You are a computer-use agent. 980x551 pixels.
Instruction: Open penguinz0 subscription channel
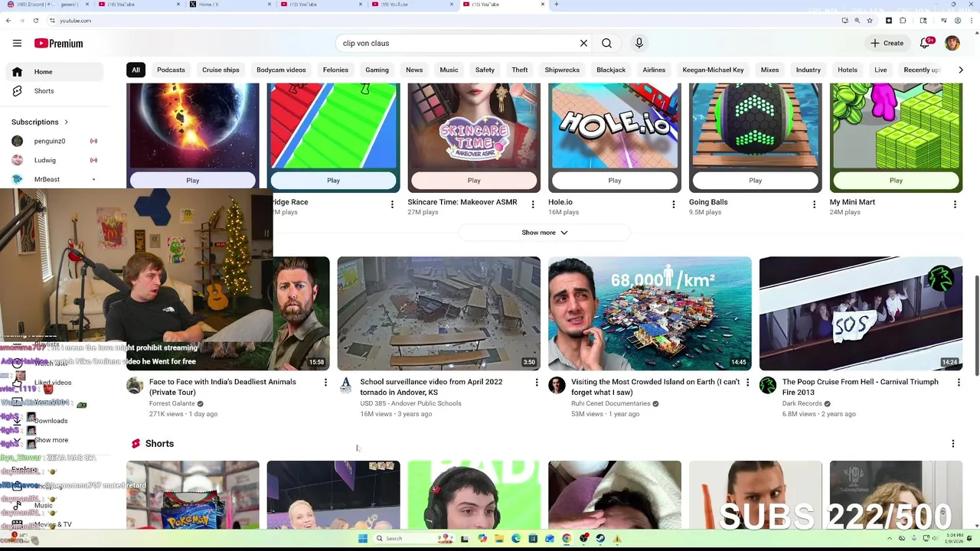point(54,141)
